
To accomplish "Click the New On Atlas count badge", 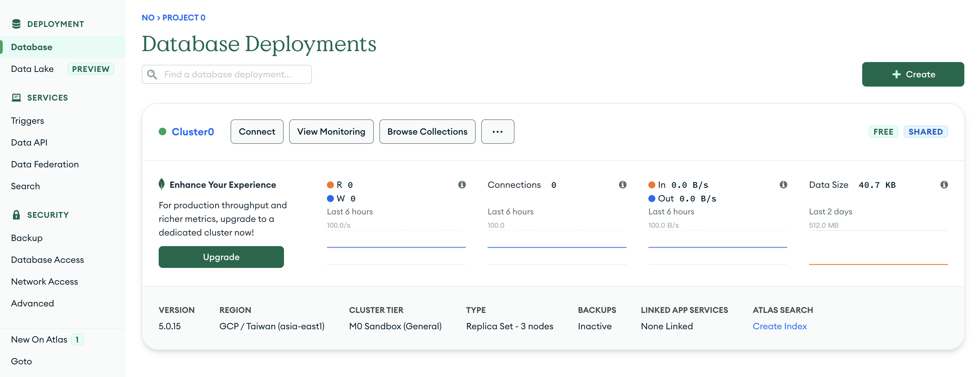I will [x=77, y=339].
